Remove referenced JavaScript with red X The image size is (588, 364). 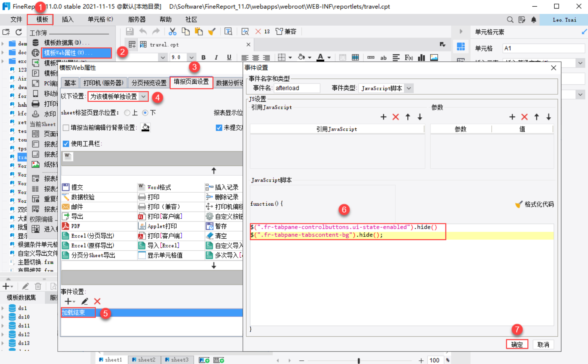click(396, 117)
